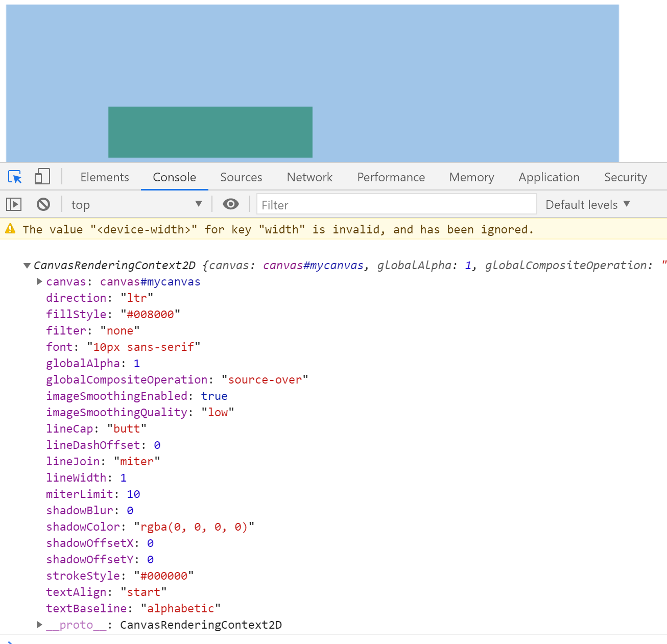The width and height of the screenshot is (667, 644).
Task: Click the eye live expression icon
Action: (x=231, y=204)
